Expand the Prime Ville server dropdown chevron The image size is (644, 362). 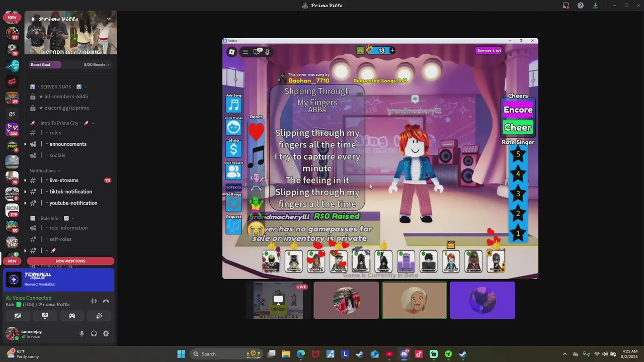point(108,19)
